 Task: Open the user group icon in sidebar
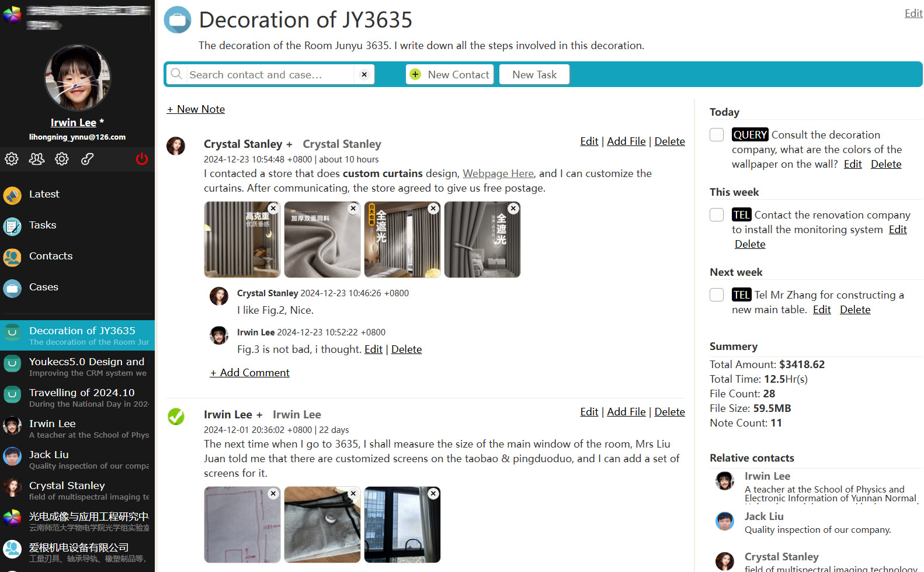[x=37, y=159]
